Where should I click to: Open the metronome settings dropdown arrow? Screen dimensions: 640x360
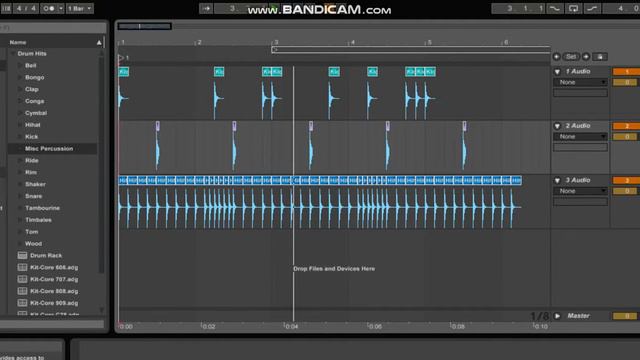coord(61,8)
